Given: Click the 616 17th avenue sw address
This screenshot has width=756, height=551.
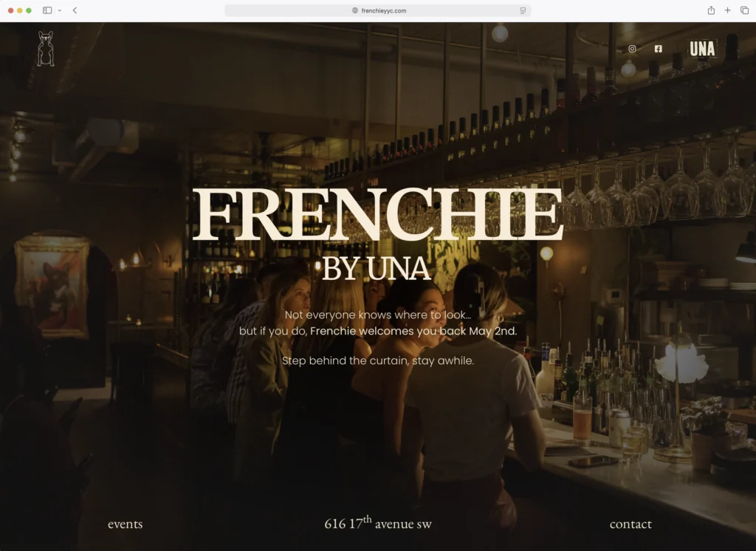Looking at the screenshot, I should (378, 523).
